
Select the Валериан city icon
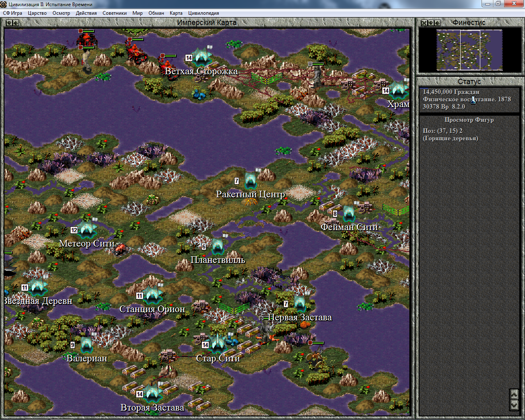point(87,344)
